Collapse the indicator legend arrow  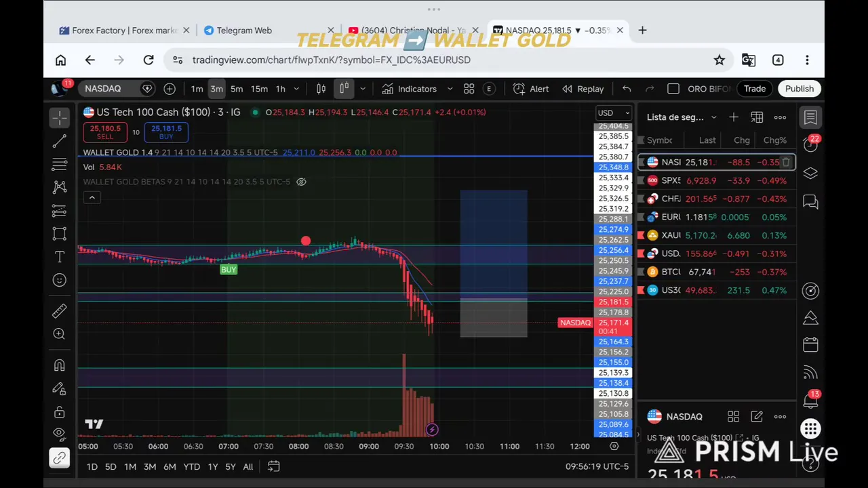[x=92, y=197]
